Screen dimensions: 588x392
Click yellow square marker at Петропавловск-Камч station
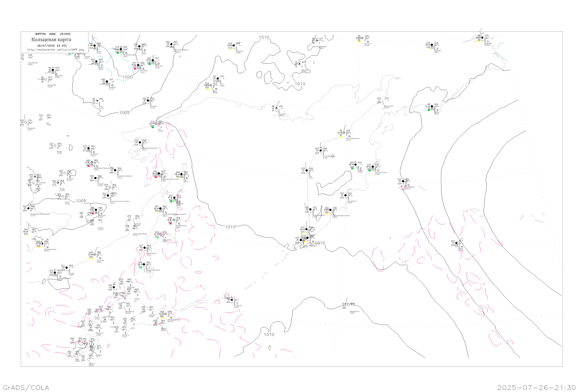click(x=327, y=213)
